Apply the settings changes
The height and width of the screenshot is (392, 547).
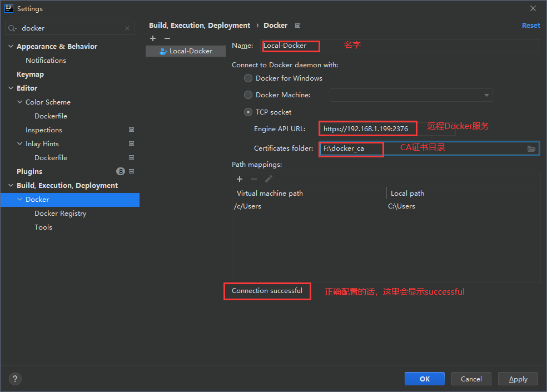518,379
